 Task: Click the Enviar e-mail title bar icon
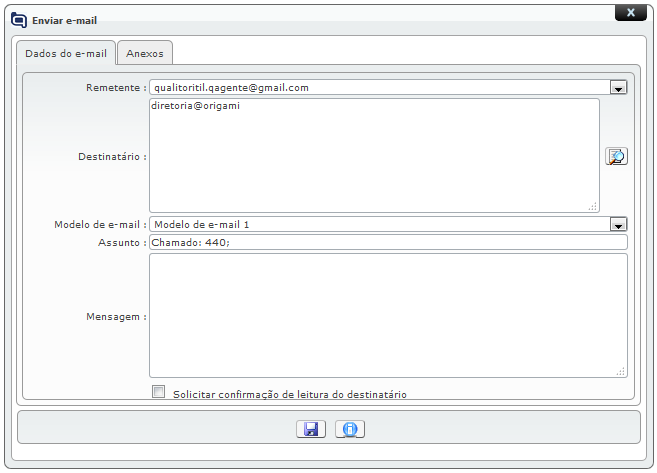tap(19, 19)
